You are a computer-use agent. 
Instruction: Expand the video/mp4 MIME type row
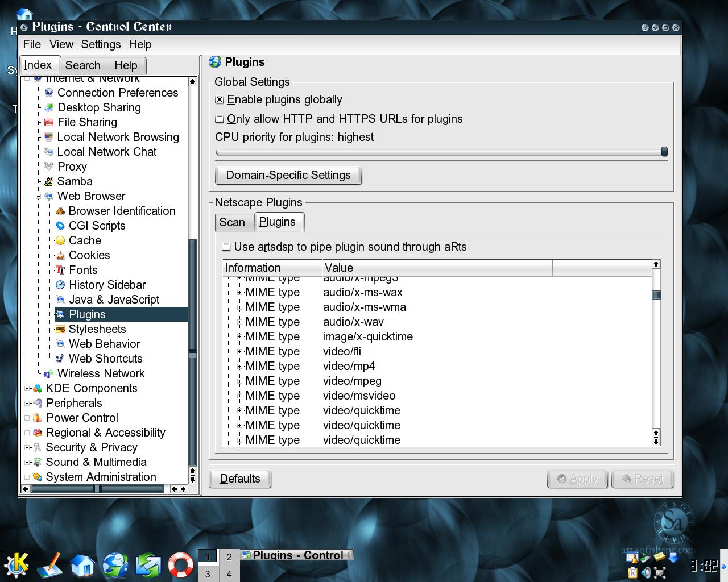pos(239,366)
